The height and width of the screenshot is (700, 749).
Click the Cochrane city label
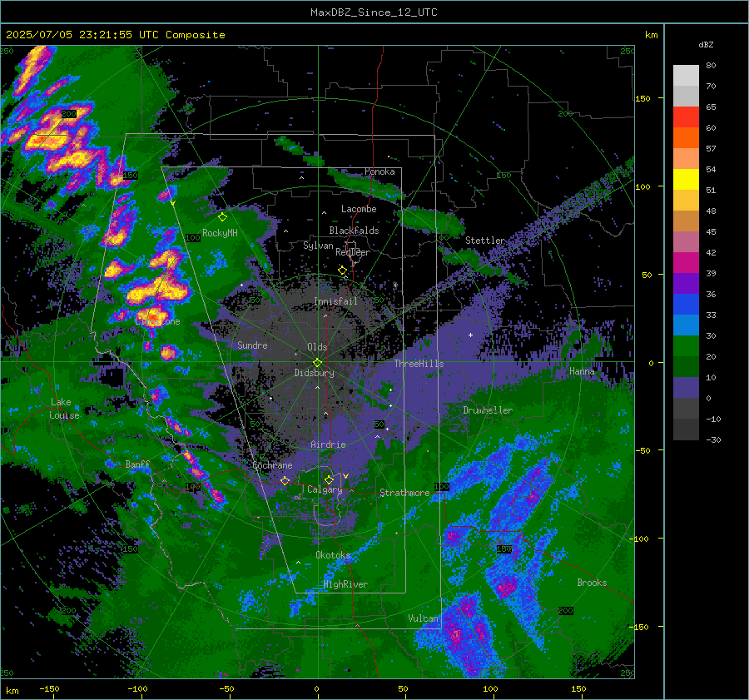pyautogui.click(x=272, y=465)
